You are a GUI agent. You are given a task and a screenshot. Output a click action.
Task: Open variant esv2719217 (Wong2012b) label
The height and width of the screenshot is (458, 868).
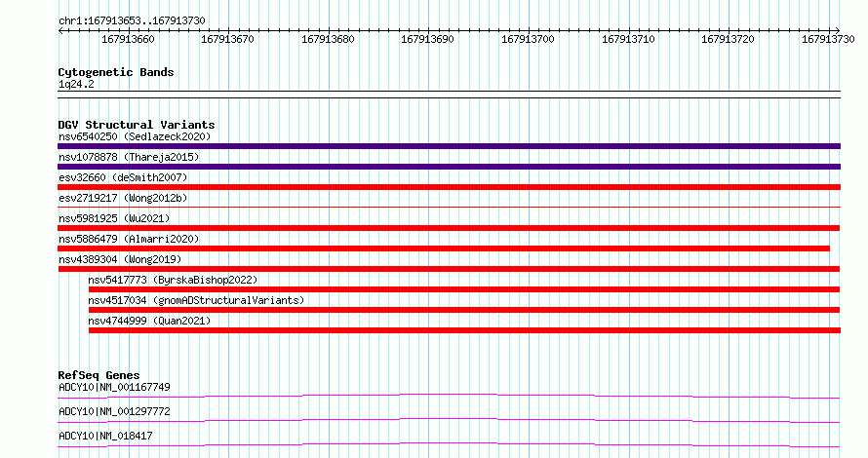click(123, 198)
